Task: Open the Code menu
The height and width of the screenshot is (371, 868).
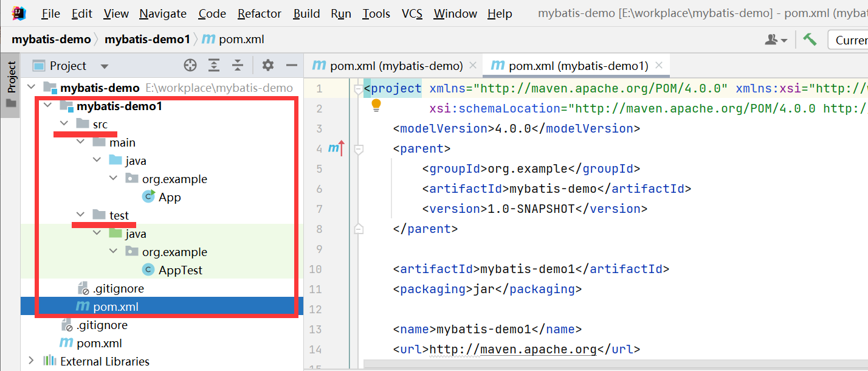Action: [212, 13]
